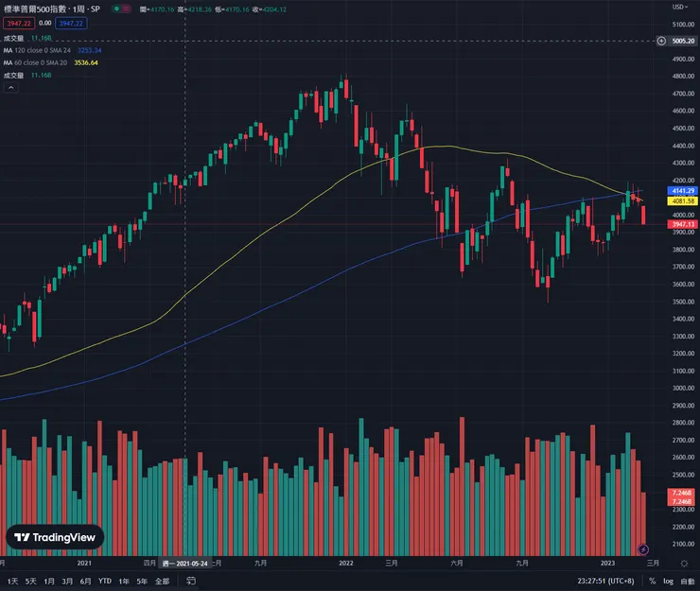The height and width of the screenshot is (591, 700).
Task: Select the 5天 time range
Action: pyautogui.click(x=30, y=581)
